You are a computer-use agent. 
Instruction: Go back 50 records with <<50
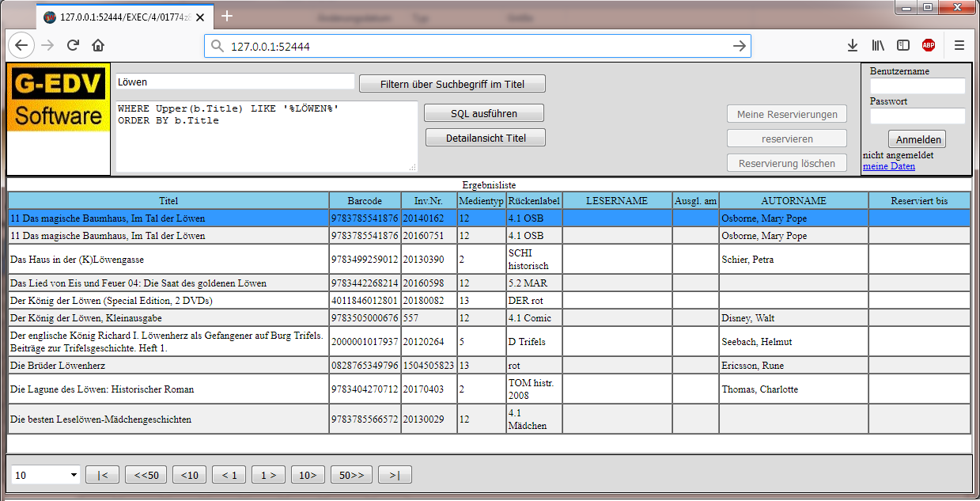pyautogui.click(x=146, y=475)
